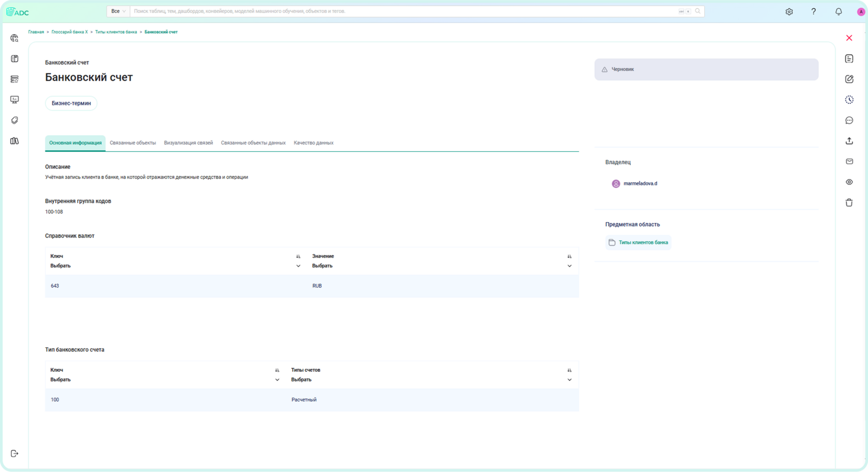The height and width of the screenshot is (472, 868).
Task: Sort Справочник валют by Ключ column
Action: tap(298, 257)
